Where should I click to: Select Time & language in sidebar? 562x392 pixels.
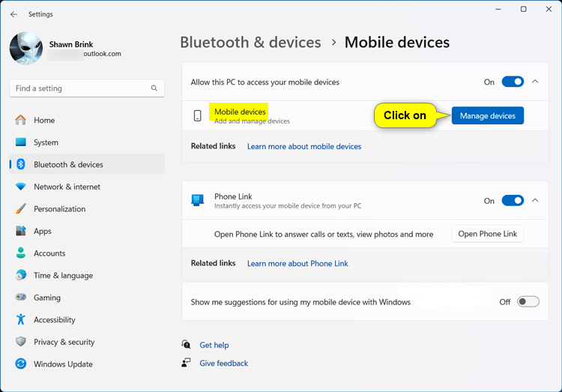click(63, 276)
